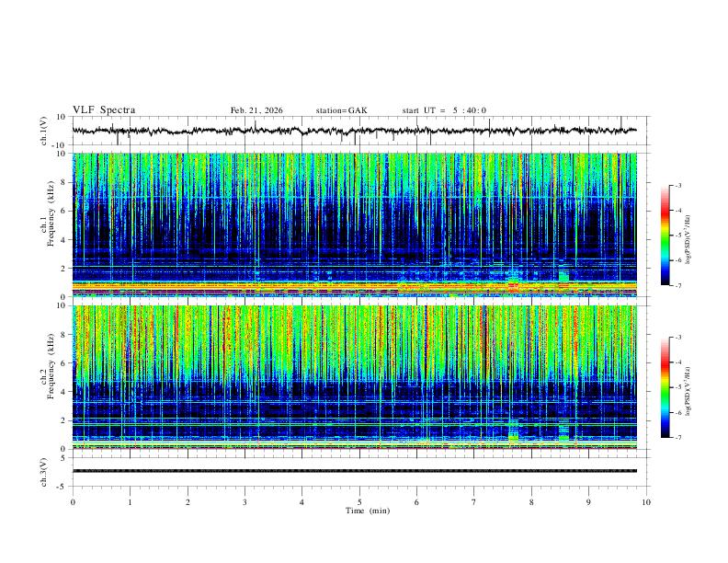Screen dimensions: 728x563
Task: Click the 'VLF Spectra' plot title
Action: (x=104, y=110)
